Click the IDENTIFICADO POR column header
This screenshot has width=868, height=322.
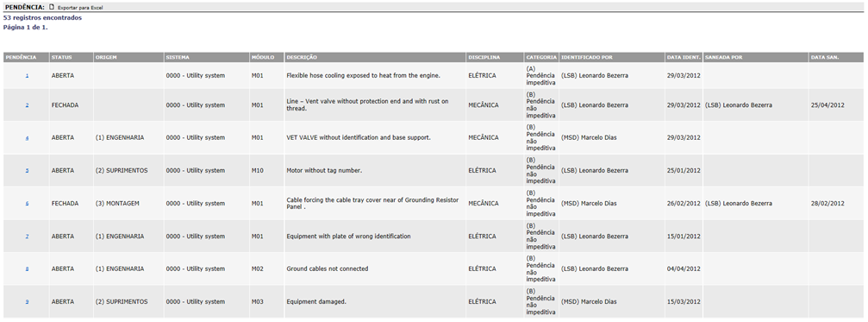point(587,57)
